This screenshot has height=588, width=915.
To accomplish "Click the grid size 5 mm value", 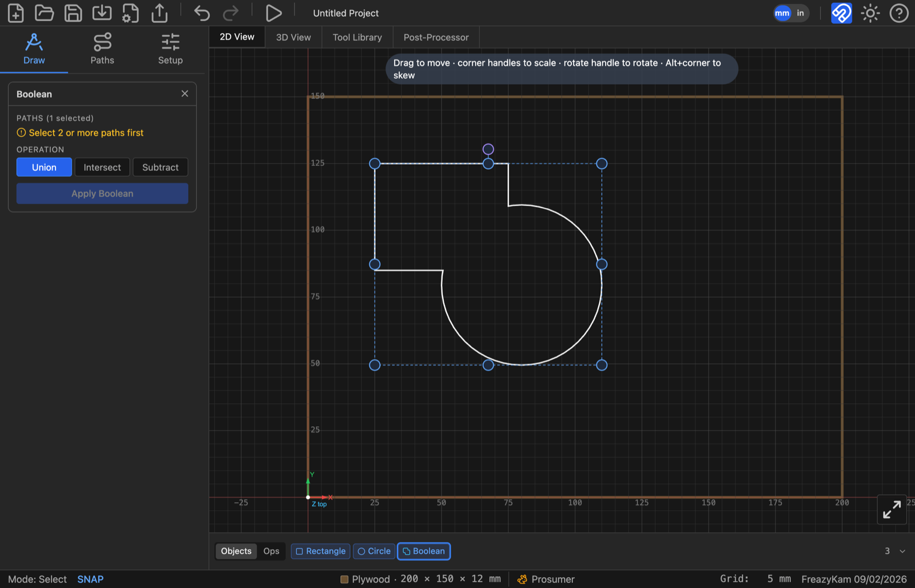I will tap(779, 579).
